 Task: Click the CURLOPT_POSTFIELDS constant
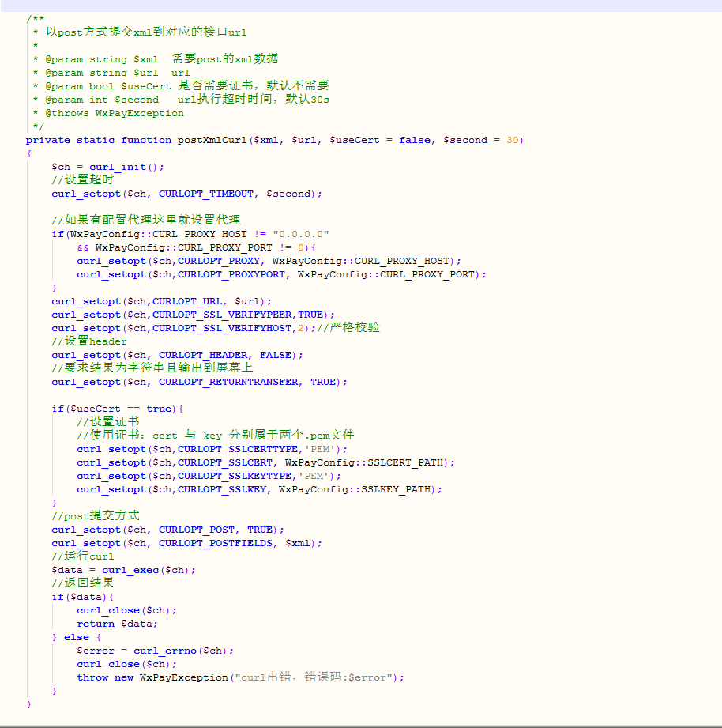click(216, 543)
